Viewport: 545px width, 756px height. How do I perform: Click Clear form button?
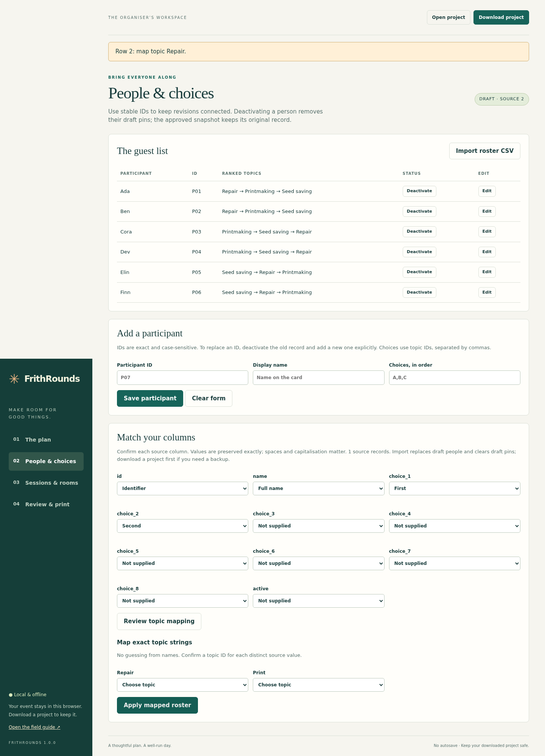[209, 398]
